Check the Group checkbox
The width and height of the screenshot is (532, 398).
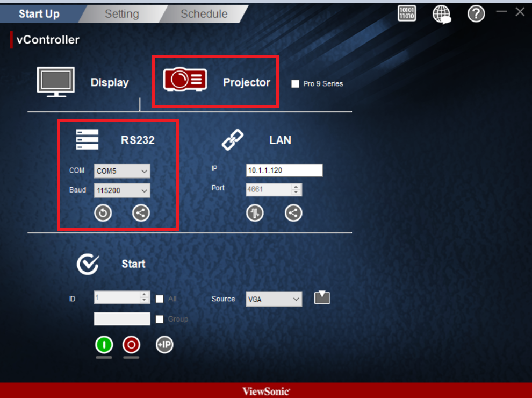coord(160,319)
